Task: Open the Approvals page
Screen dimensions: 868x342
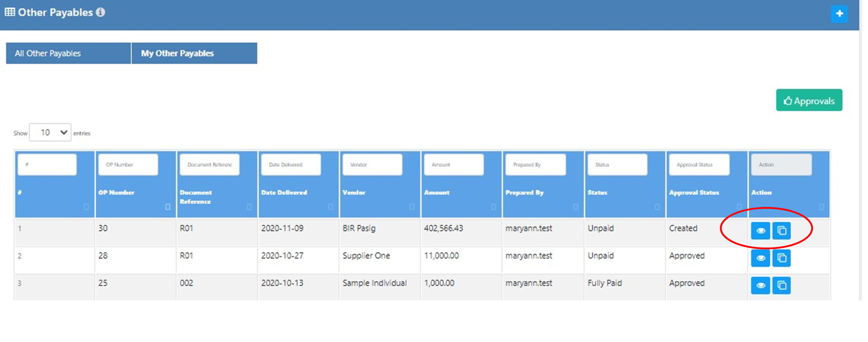Action: [x=809, y=101]
